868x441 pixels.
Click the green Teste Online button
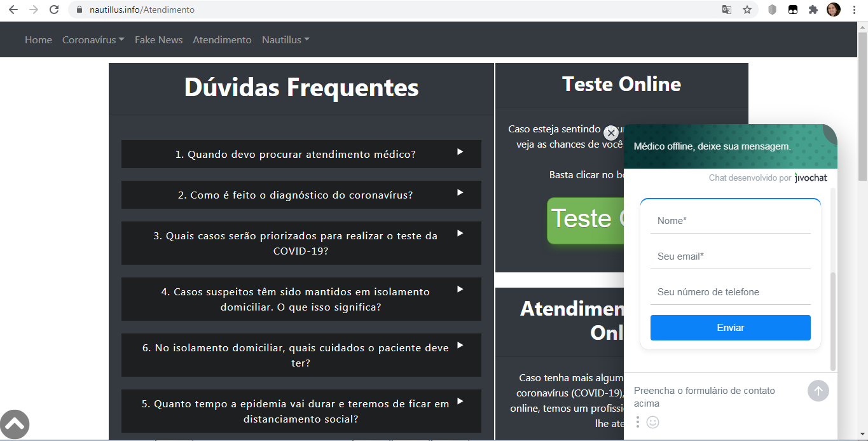pos(585,221)
